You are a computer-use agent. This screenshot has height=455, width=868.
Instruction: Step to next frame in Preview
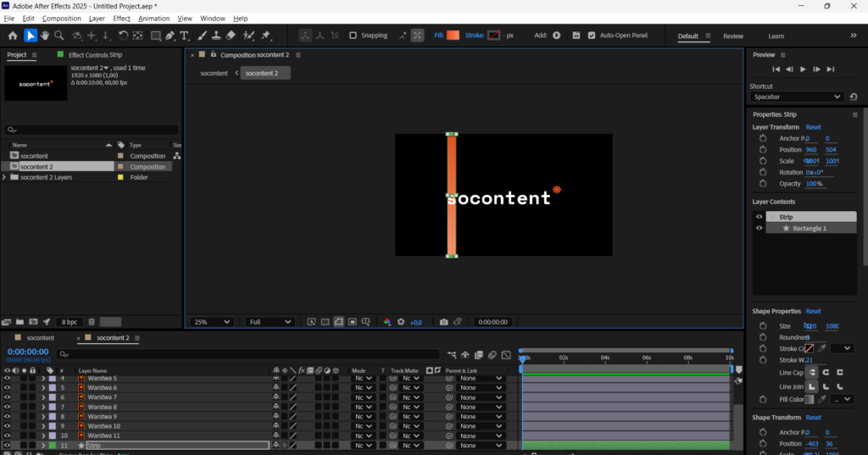(x=816, y=69)
